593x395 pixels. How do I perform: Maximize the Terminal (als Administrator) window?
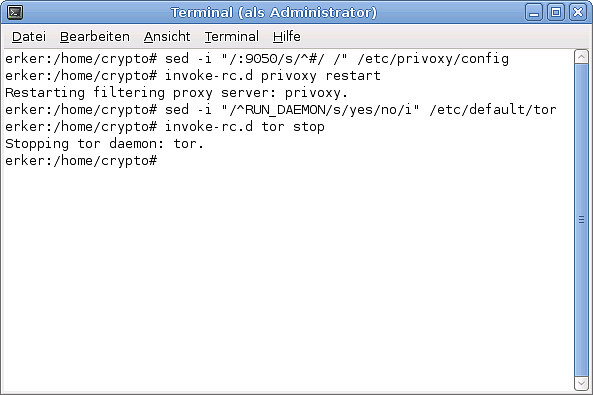(x=556, y=12)
